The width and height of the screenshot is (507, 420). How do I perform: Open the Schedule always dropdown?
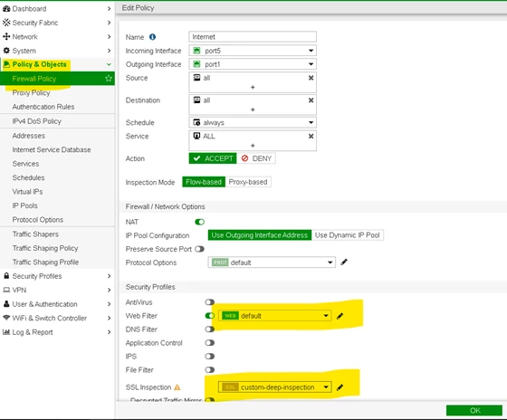[253, 122]
